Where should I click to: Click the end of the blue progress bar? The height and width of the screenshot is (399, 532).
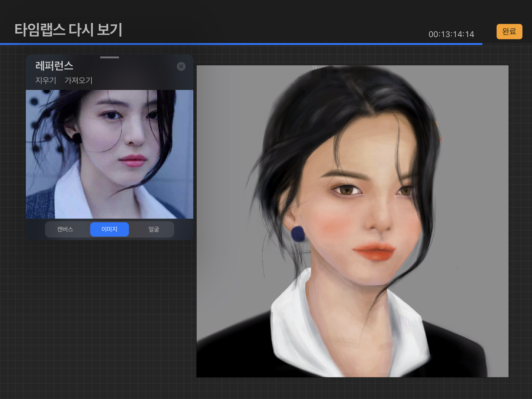[x=481, y=44]
